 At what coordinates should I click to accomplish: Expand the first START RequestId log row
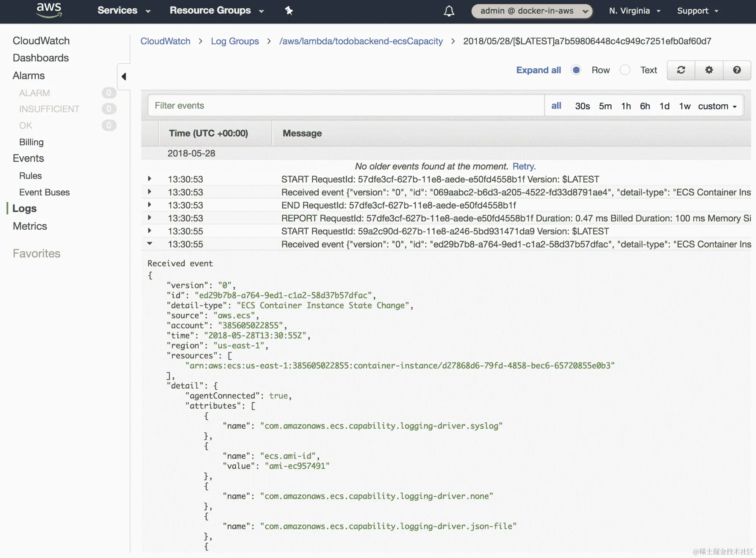click(x=150, y=179)
